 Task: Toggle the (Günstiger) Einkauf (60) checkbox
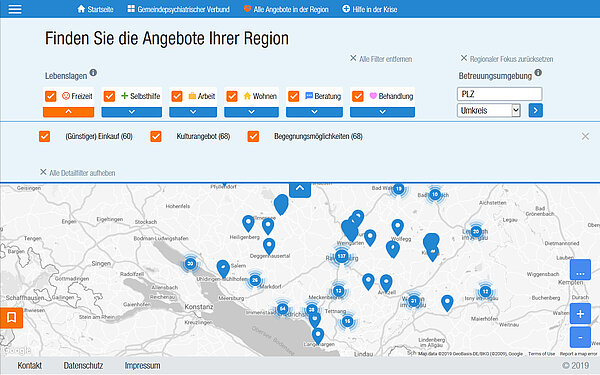[x=44, y=136]
